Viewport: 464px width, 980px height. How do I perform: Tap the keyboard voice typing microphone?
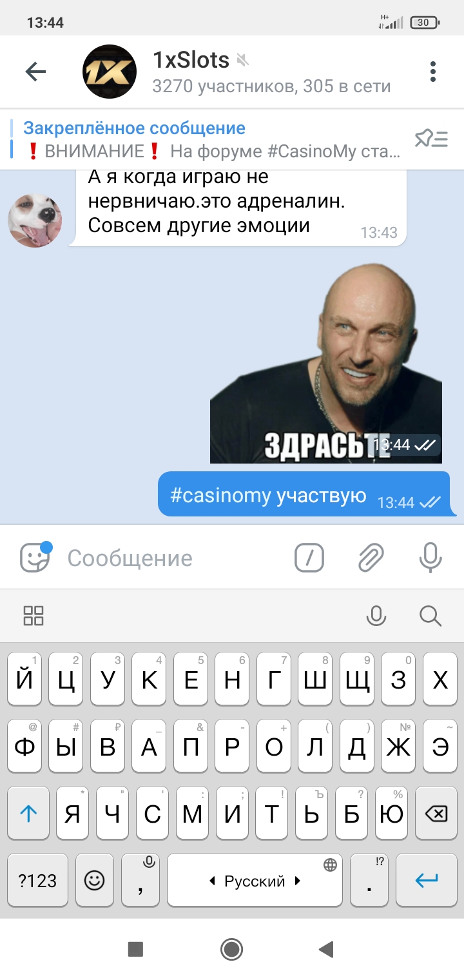point(376,616)
